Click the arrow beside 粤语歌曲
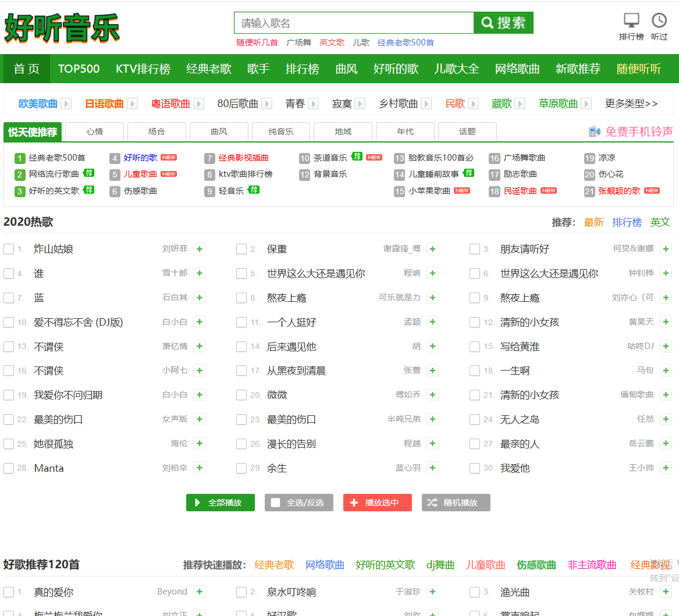 click(x=199, y=104)
